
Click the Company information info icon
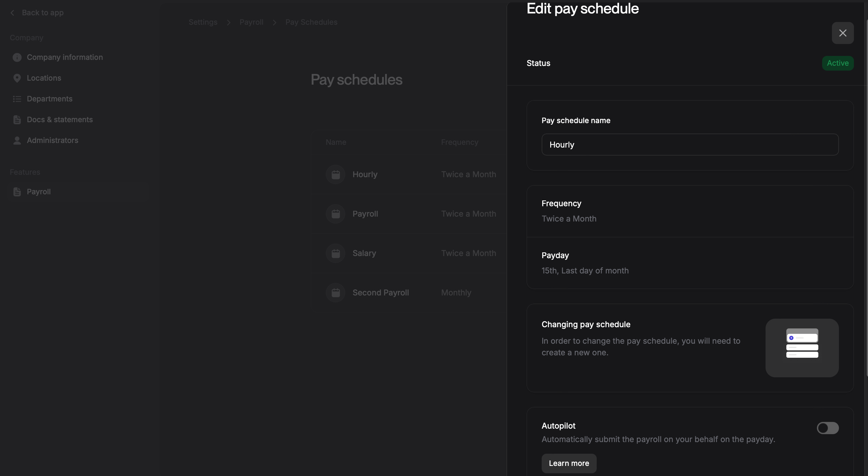[x=17, y=57]
